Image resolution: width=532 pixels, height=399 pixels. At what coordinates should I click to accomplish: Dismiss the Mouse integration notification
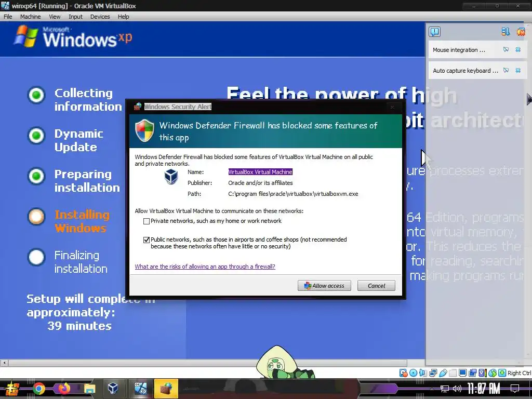[x=518, y=49]
